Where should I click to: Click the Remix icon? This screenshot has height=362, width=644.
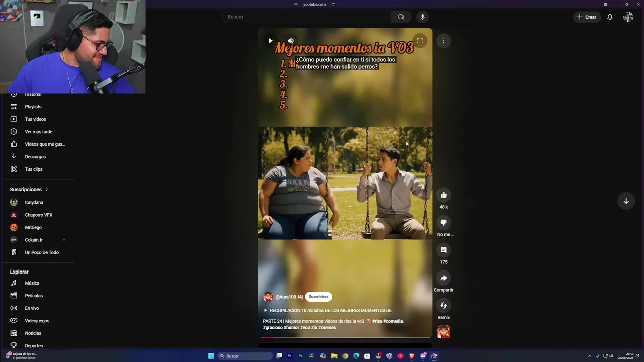443,306
